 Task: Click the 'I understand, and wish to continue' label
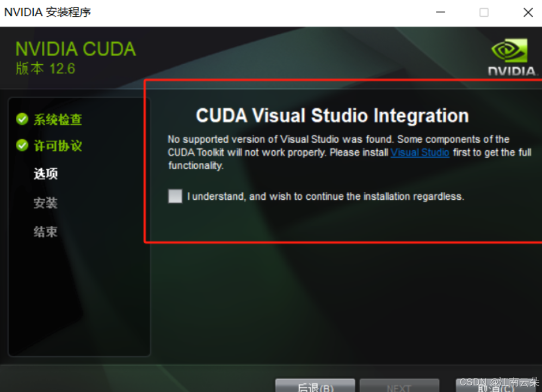click(325, 197)
